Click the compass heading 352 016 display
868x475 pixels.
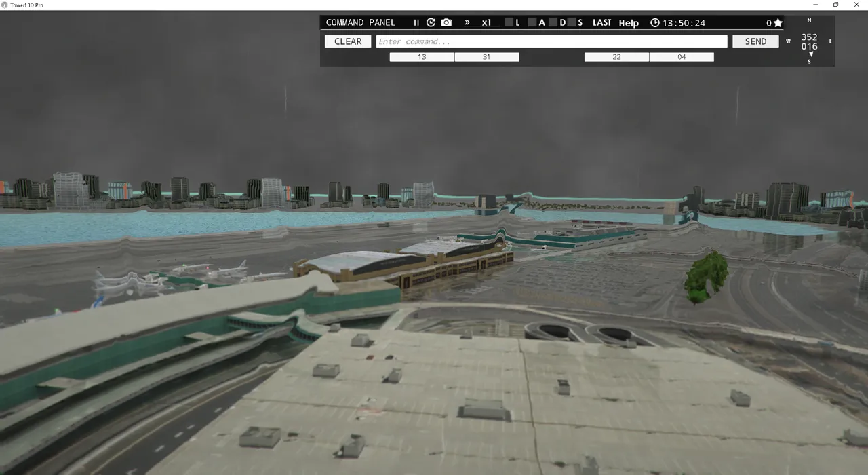(x=809, y=42)
